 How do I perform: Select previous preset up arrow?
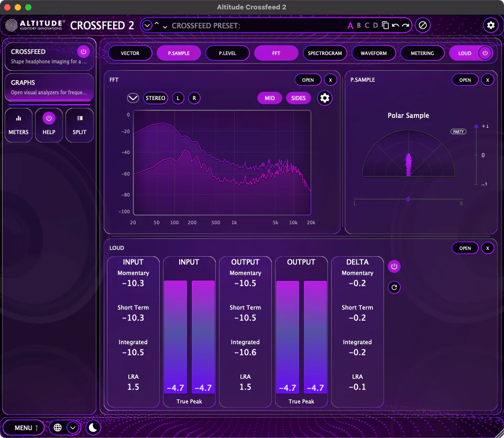pyautogui.click(x=157, y=24)
